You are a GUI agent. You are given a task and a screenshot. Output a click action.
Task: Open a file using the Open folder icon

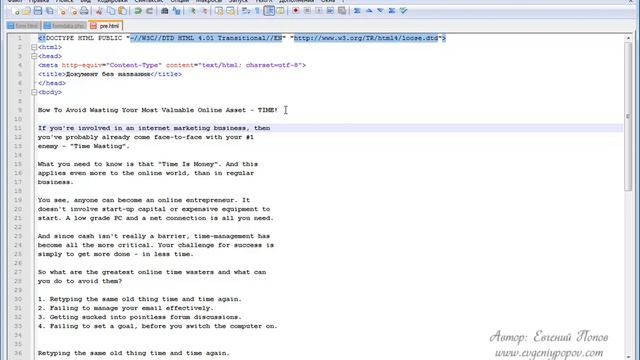point(26,11)
